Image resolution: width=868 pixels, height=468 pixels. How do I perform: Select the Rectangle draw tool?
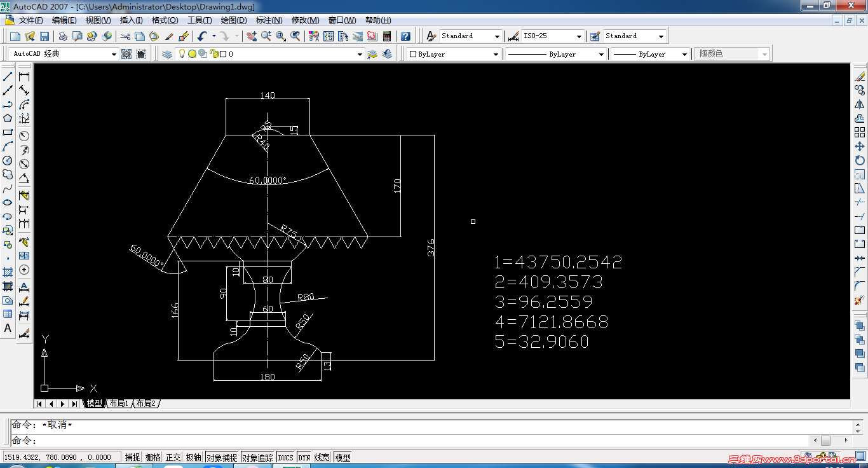(8, 132)
